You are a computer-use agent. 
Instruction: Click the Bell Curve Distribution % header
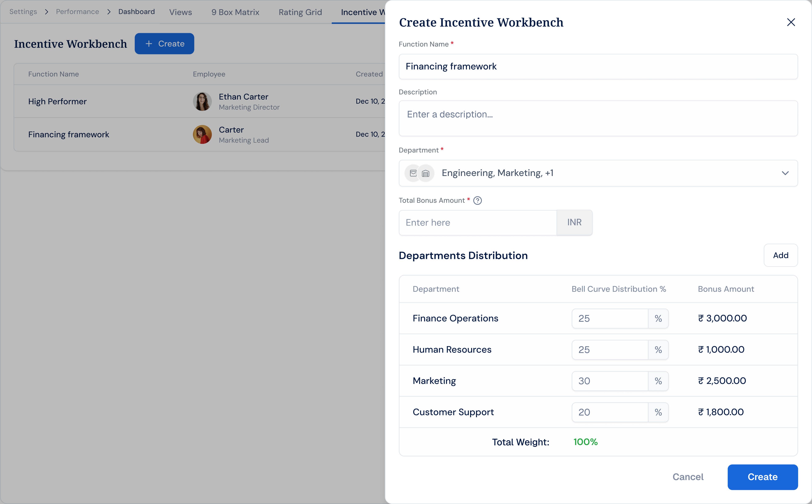coord(619,289)
